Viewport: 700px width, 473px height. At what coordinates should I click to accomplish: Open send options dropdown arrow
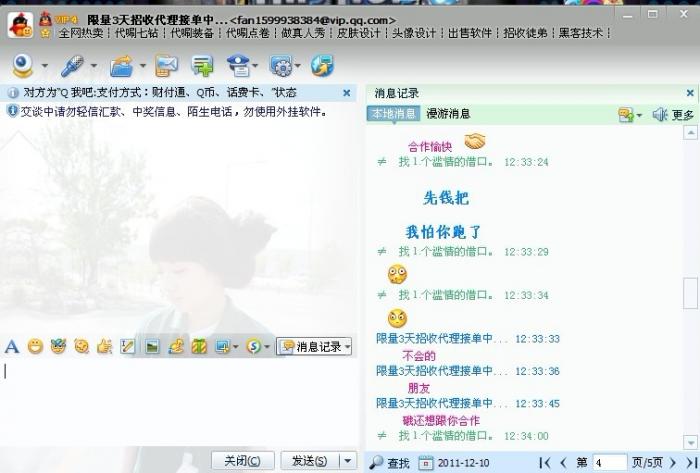click(348, 461)
